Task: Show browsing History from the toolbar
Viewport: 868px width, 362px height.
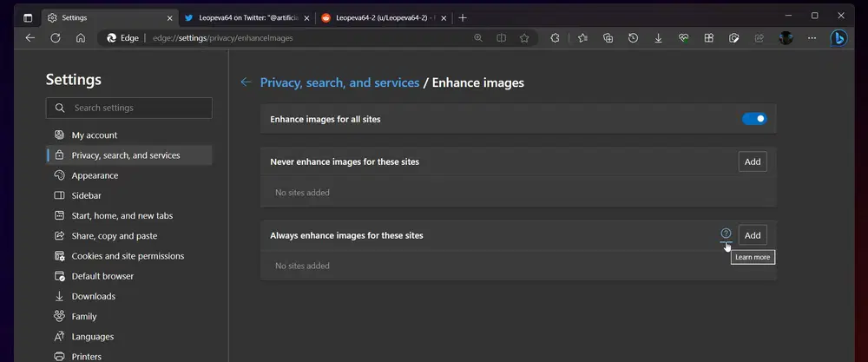Action: [634, 38]
